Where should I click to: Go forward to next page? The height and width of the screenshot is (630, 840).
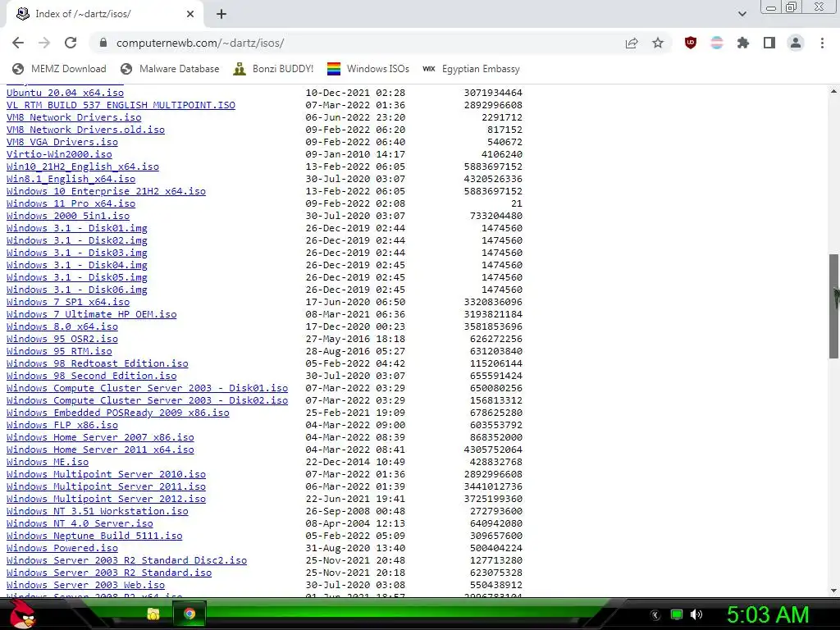coord(44,43)
